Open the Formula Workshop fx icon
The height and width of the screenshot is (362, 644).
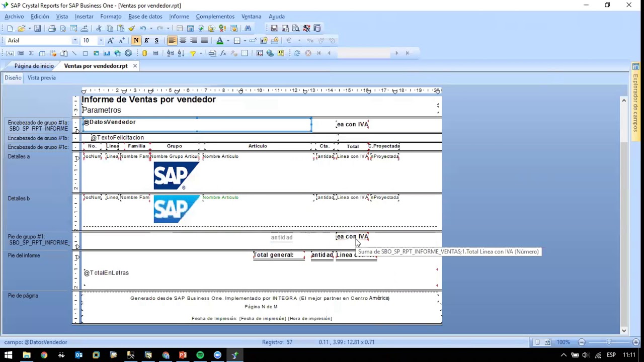pyautogui.click(x=223, y=53)
